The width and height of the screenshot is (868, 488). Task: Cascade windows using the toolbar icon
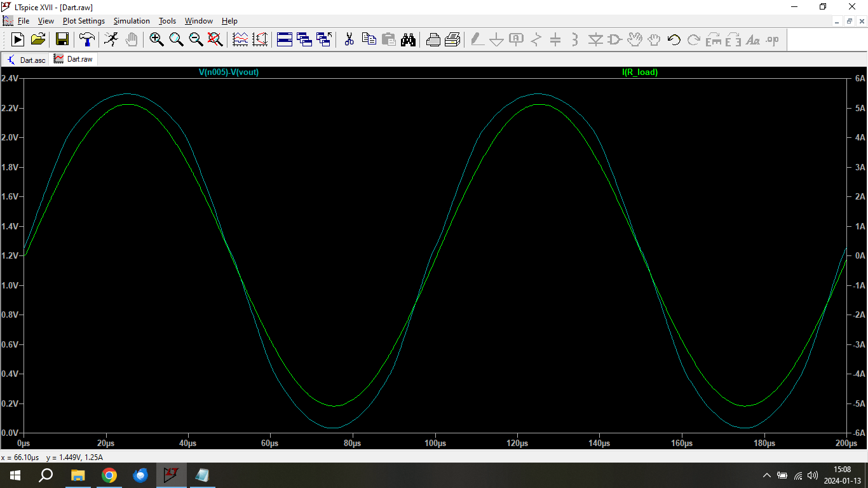304,39
